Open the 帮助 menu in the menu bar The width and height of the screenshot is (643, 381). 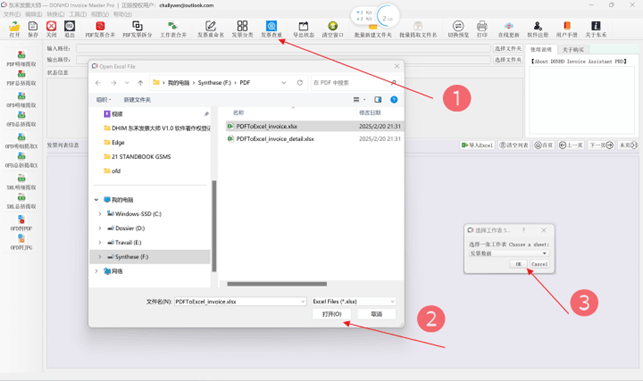coord(123,14)
